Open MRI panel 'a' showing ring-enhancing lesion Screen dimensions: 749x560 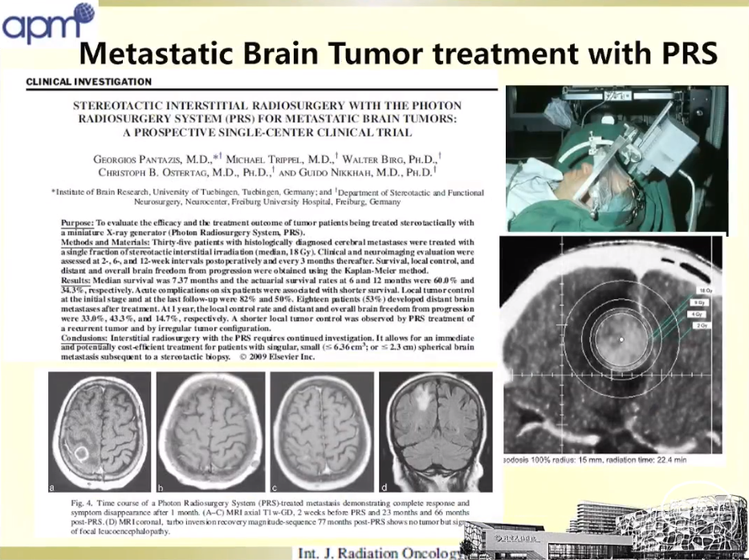pos(100,432)
